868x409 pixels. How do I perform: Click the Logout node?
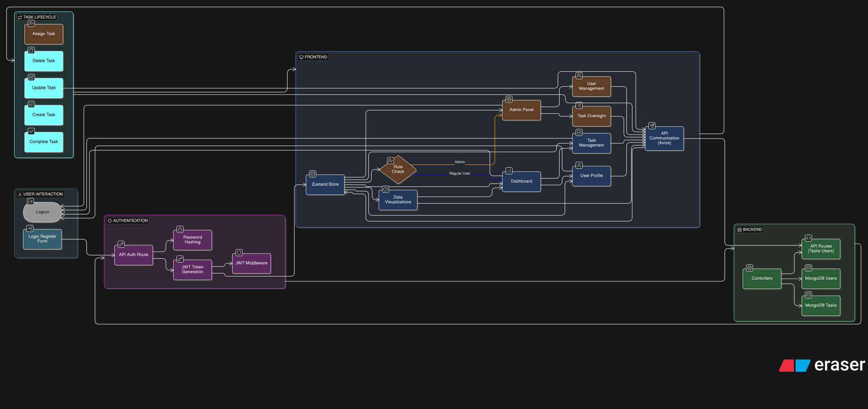43,212
